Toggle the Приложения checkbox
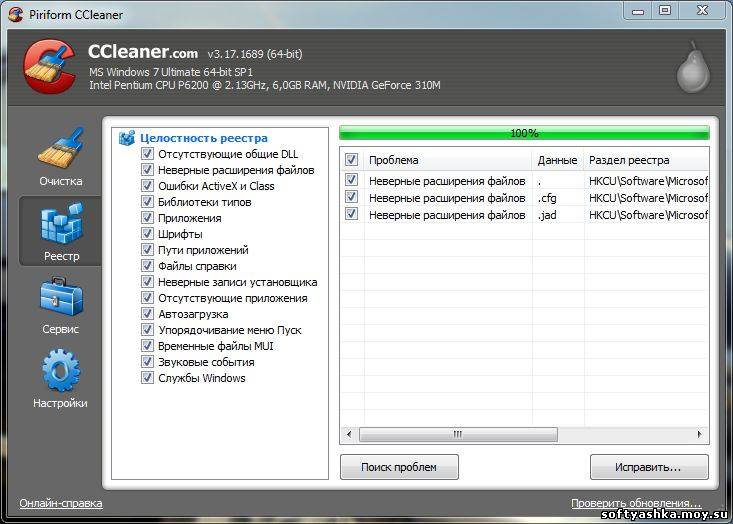This screenshot has width=733, height=524. tap(147, 218)
